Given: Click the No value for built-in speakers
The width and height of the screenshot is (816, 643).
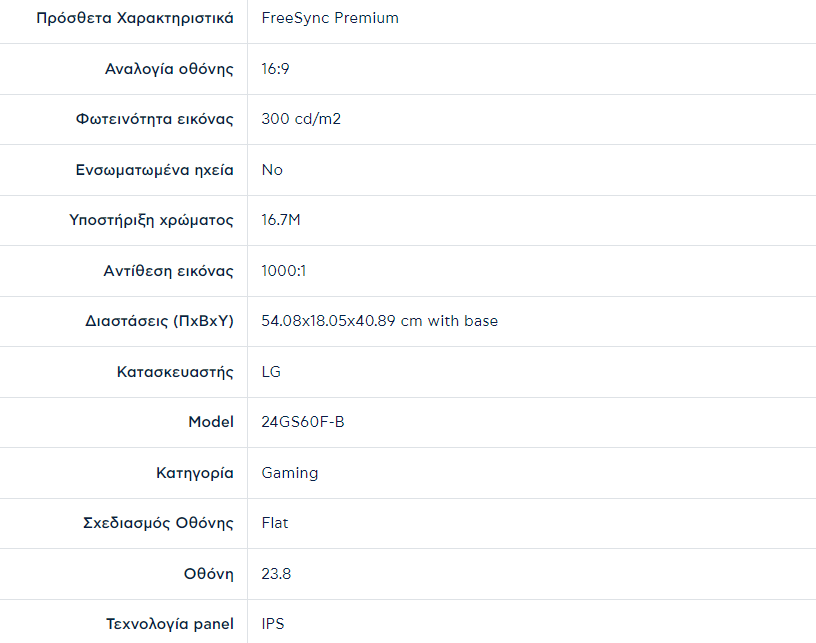Looking at the screenshot, I should click(272, 170).
